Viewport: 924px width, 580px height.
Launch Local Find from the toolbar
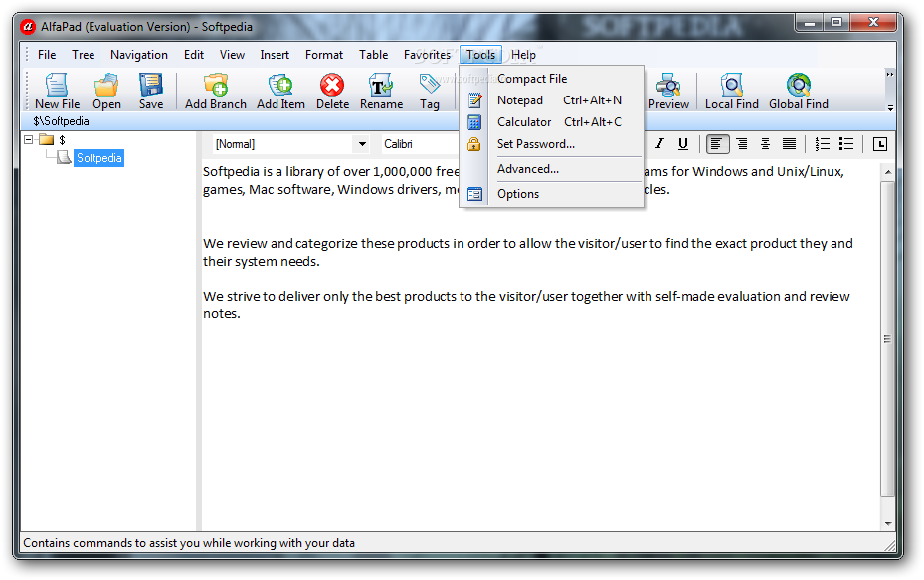[731, 91]
